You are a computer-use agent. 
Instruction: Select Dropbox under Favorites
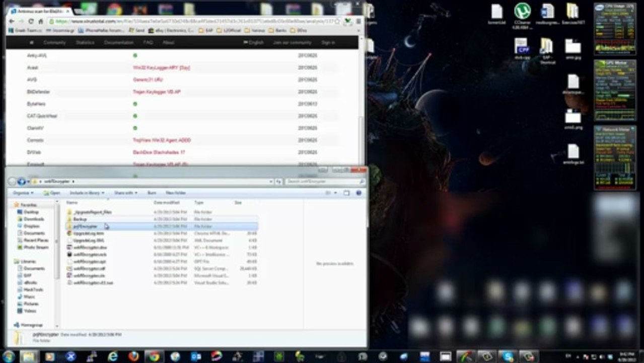click(x=32, y=226)
